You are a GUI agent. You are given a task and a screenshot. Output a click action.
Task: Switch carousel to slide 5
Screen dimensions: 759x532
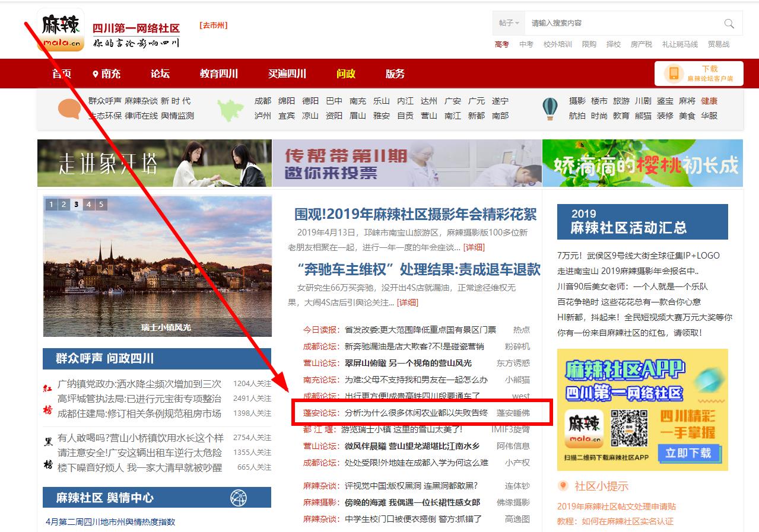coord(101,205)
